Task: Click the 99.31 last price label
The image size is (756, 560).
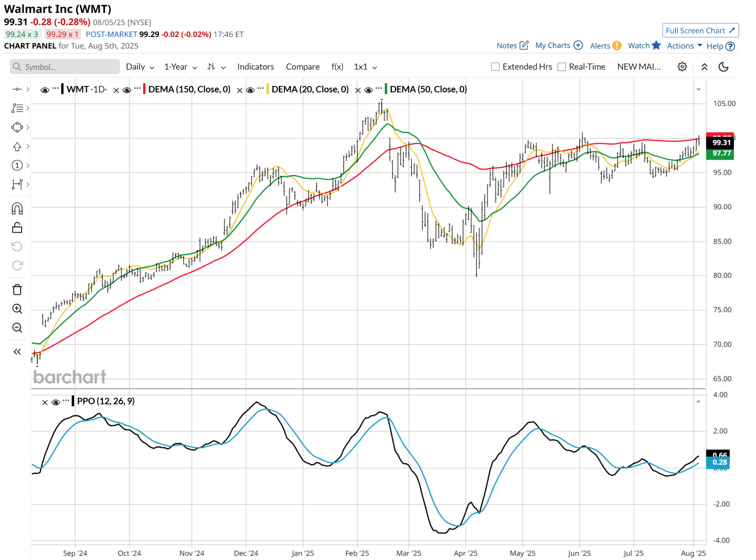Action: tap(720, 142)
